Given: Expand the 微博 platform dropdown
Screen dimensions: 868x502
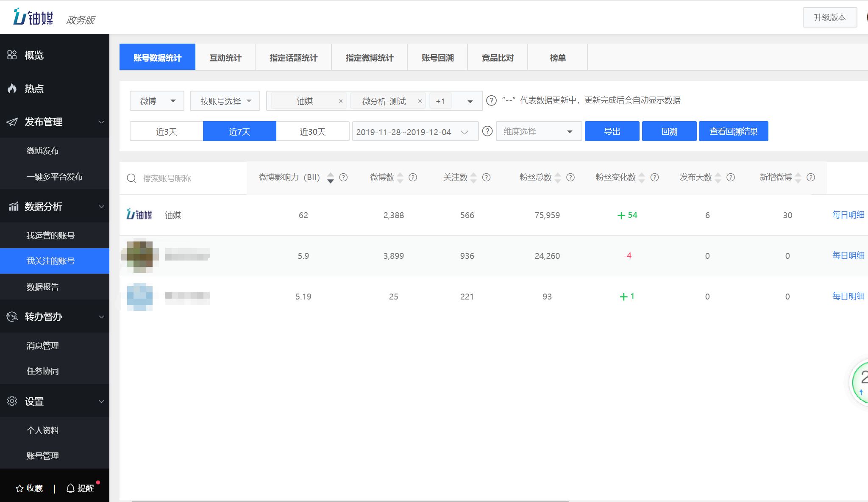Looking at the screenshot, I should tap(156, 101).
